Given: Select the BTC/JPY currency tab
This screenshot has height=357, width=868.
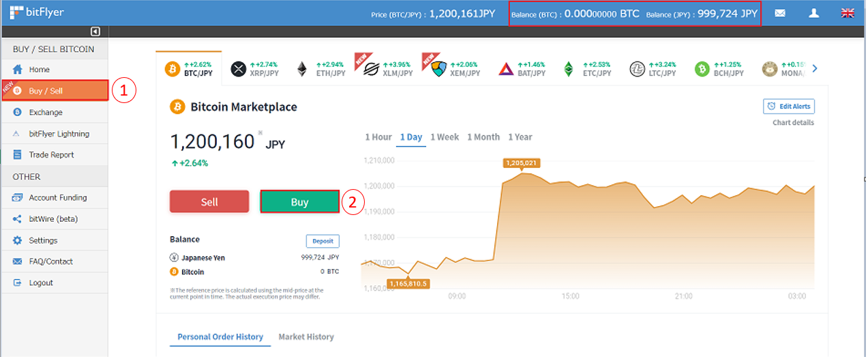Looking at the screenshot, I should [189, 68].
